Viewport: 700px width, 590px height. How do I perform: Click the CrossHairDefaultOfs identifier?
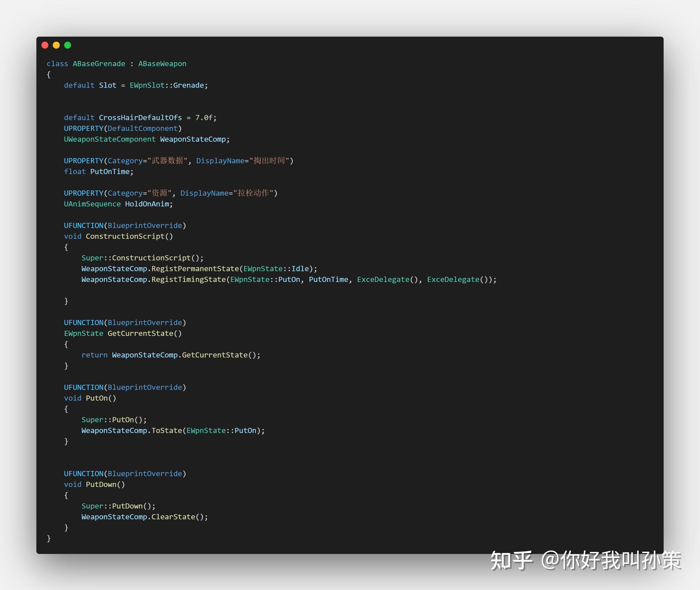(140, 118)
